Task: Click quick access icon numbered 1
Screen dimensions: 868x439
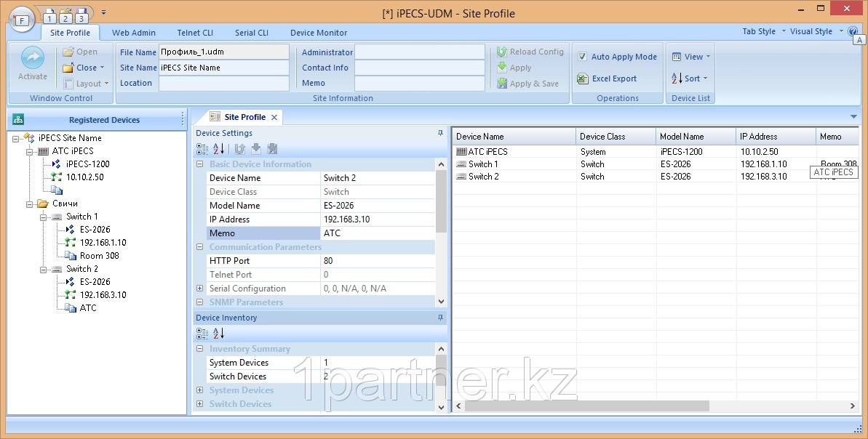Action: tap(49, 15)
